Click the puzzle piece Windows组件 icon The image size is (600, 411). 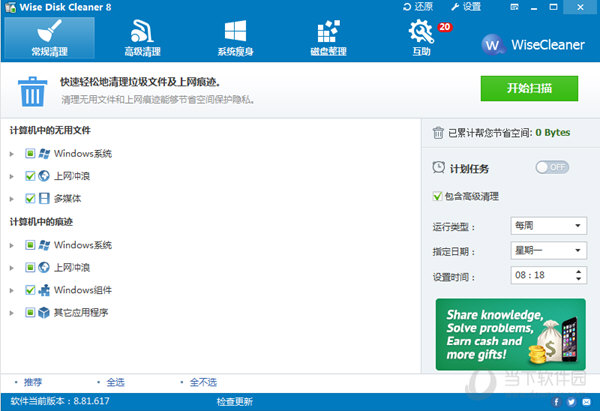(44, 290)
